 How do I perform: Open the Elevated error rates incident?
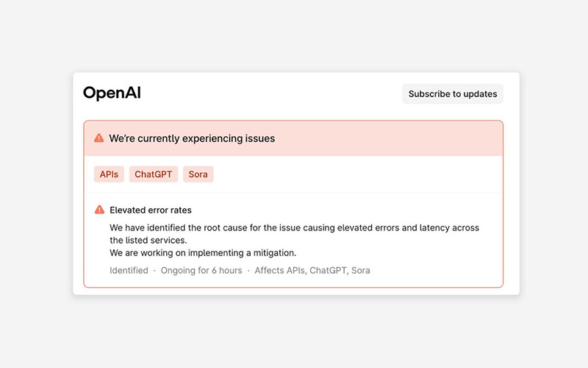click(x=151, y=210)
